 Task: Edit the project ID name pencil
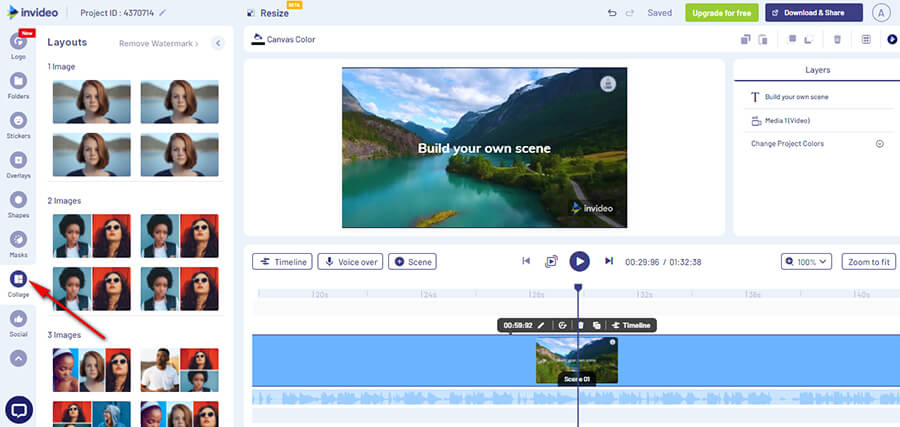tap(163, 13)
